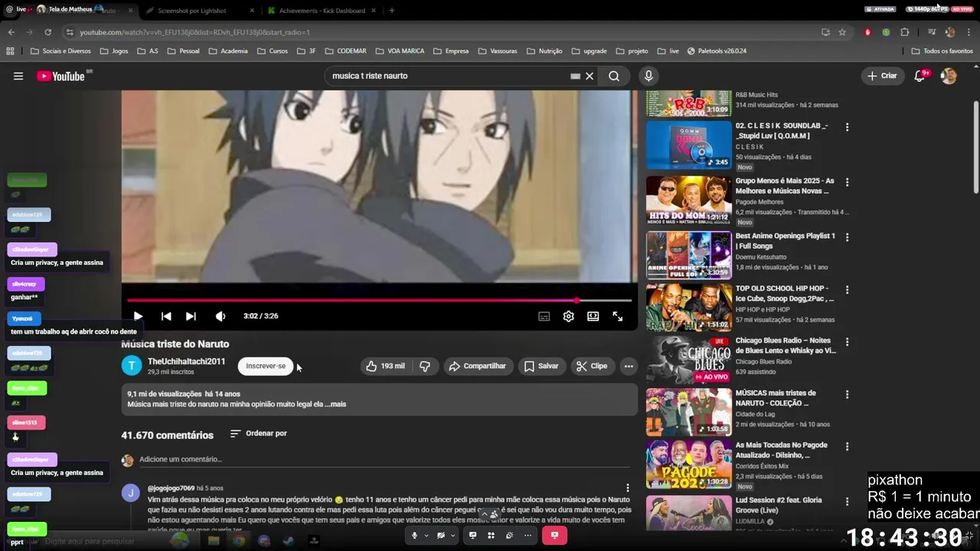Go to the YouTube home logo
Screen dimensions: 980x551
[61, 76]
